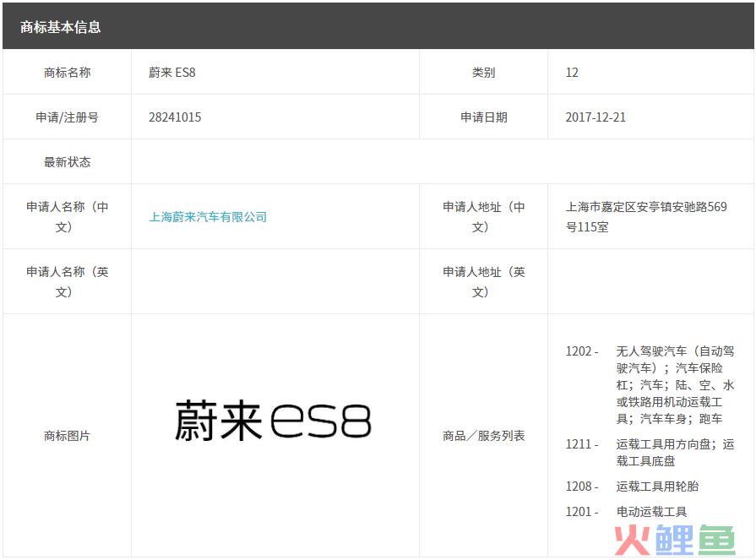Open the 上海蔚来汽车有限公司 applicant link
756x560 pixels.
pyautogui.click(x=208, y=217)
